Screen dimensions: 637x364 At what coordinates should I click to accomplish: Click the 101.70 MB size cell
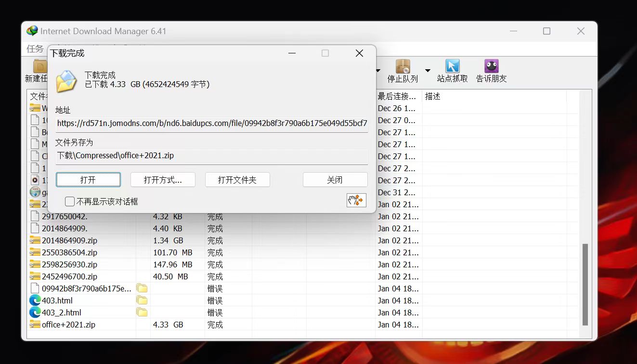coord(172,252)
